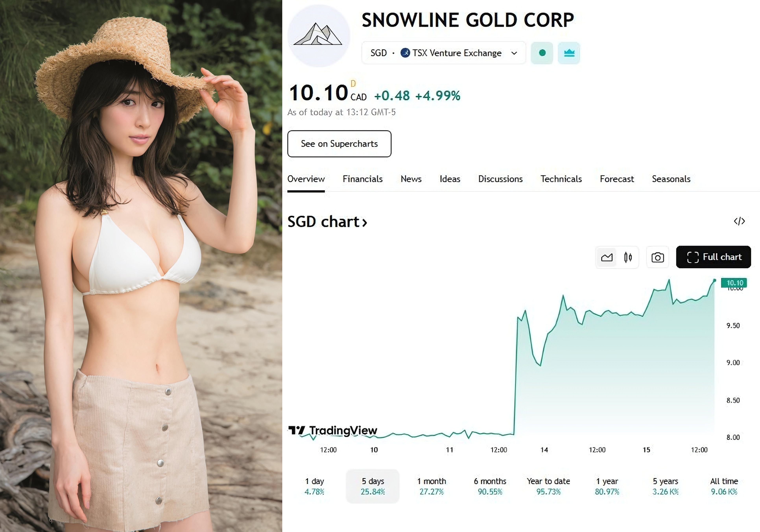The width and height of the screenshot is (760, 532).
Task: Click the Snowline Gold Corp mountain logo
Action: pos(318,35)
